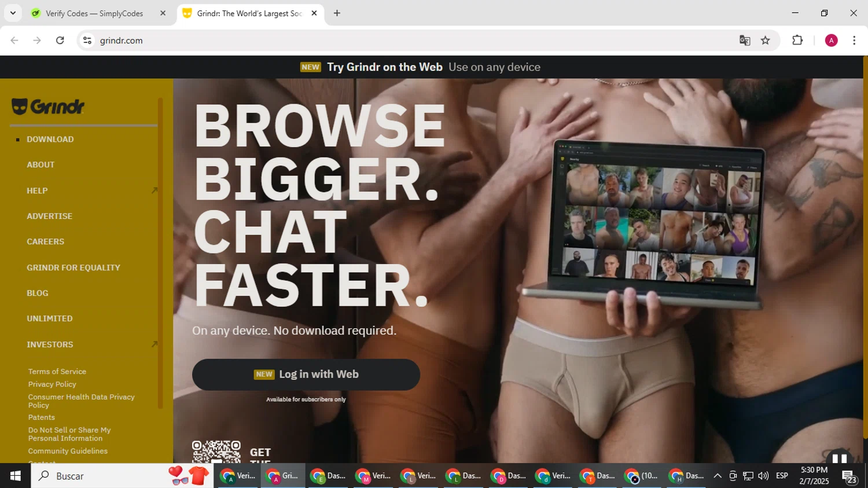Open the ABOUT sidebar item

tap(41, 165)
